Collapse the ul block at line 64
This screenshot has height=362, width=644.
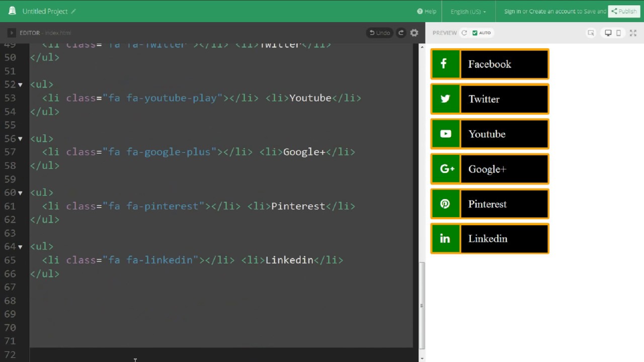tap(20, 246)
